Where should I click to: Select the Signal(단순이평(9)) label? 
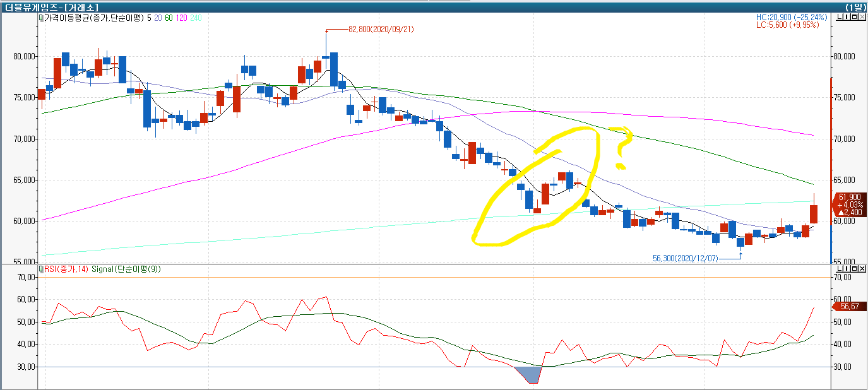[126, 269]
